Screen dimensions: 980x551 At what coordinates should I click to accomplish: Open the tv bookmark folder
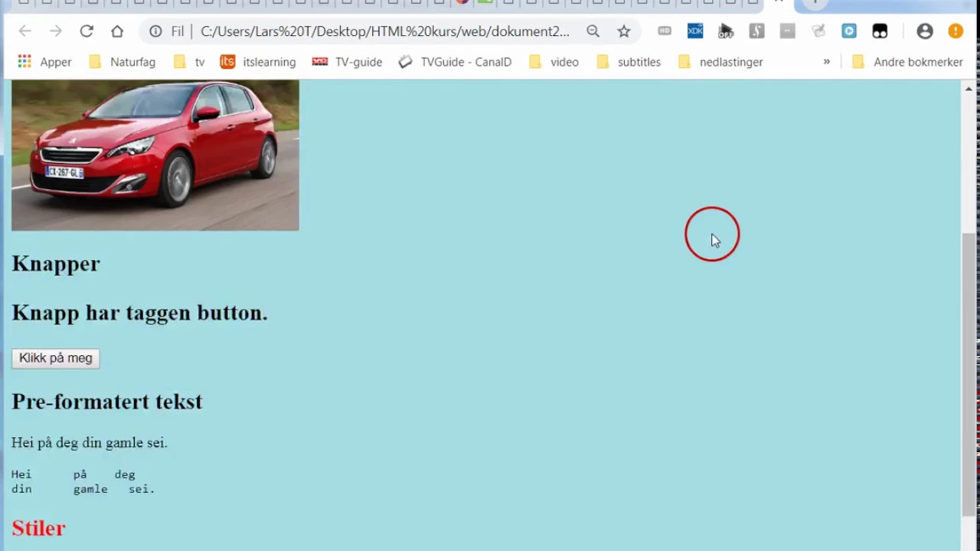pos(189,62)
